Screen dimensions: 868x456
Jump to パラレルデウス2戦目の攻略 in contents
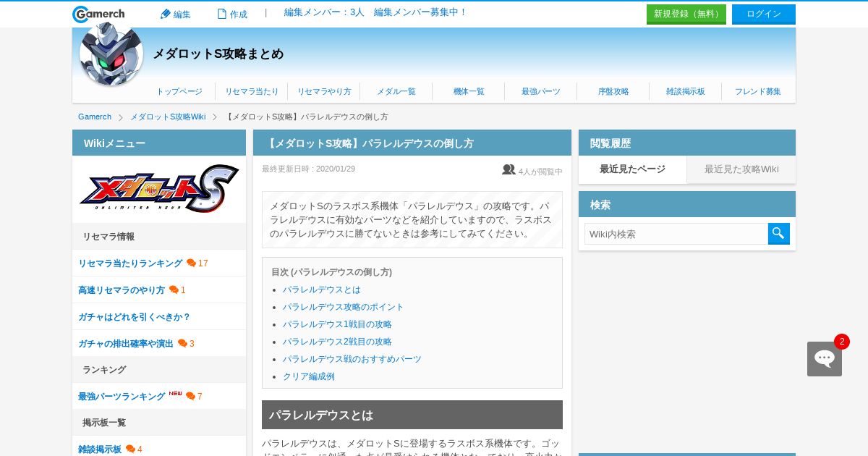point(337,342)
